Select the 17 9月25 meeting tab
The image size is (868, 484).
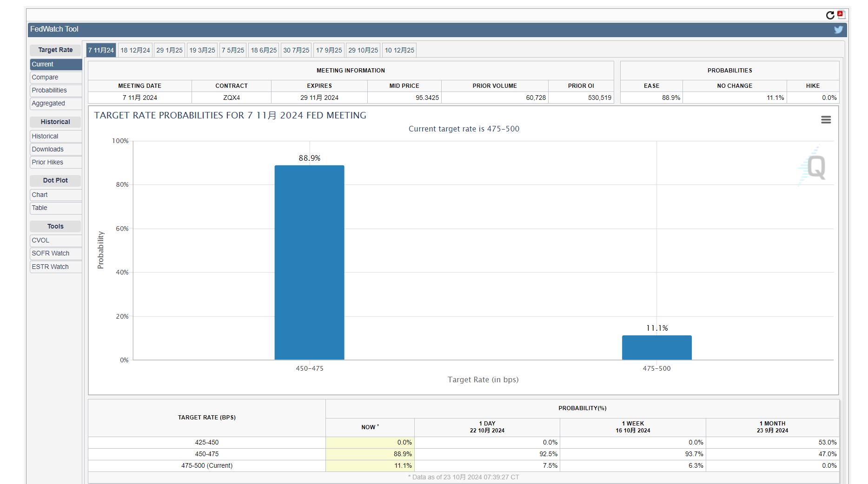coord(329,50)
